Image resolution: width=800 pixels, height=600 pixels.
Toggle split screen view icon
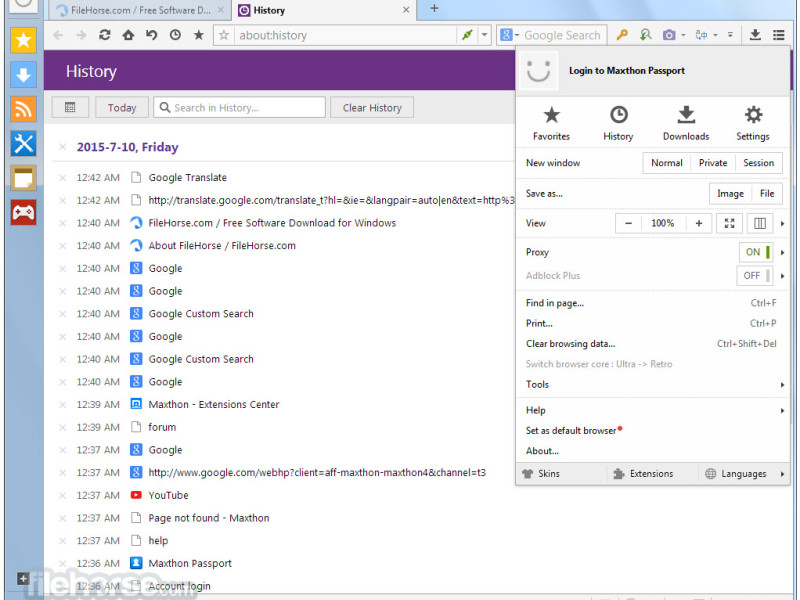(760, 223)
